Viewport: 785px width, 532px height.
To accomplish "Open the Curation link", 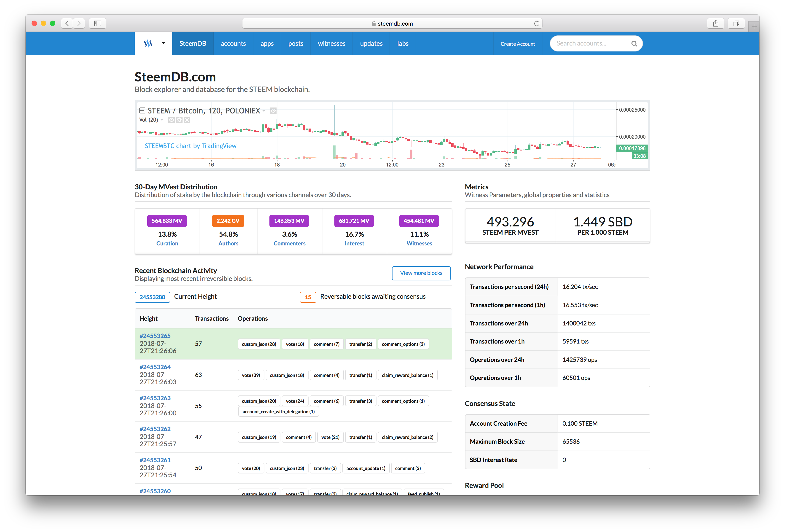I will pyautogui.click(x=167, y=243).
